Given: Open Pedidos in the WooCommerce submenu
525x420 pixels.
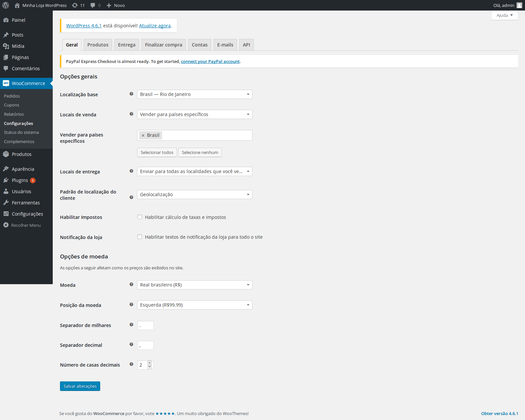Looking at the screenshot, I should point(12,96).
